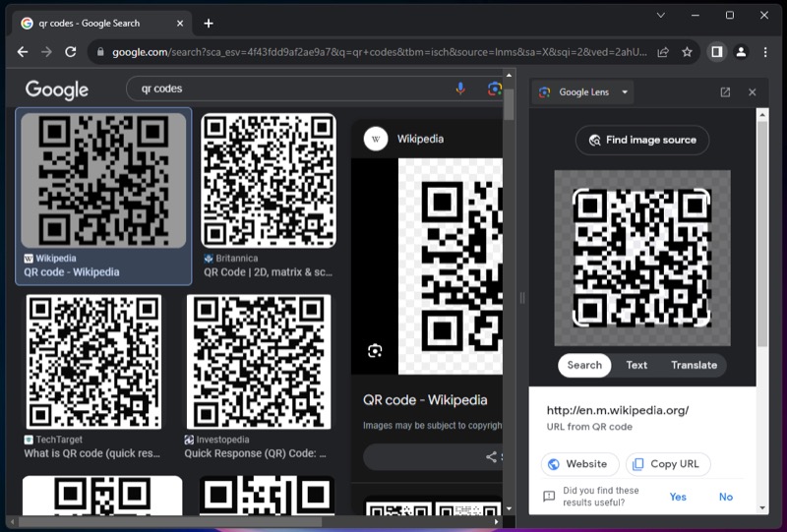Click the results vertical scrollbar down arrow
This screenshot has height=532, width=787.
tap(509, 509)
